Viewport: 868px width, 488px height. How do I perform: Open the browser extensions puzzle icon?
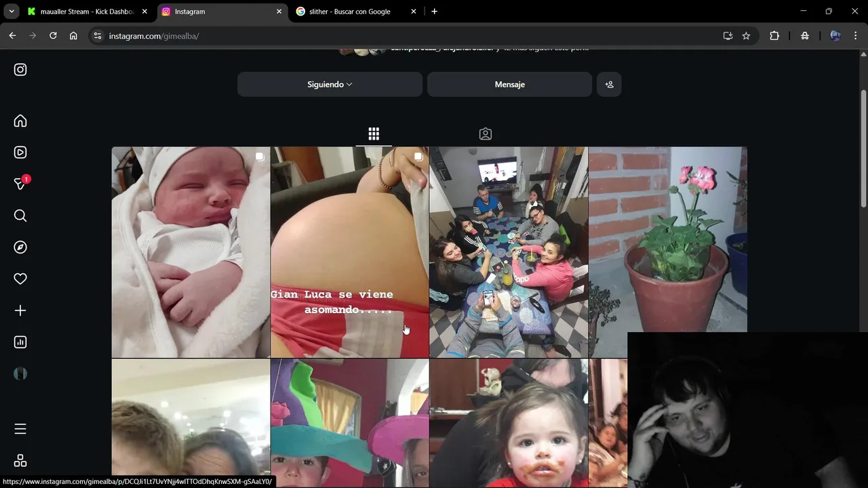pos(774,36)
